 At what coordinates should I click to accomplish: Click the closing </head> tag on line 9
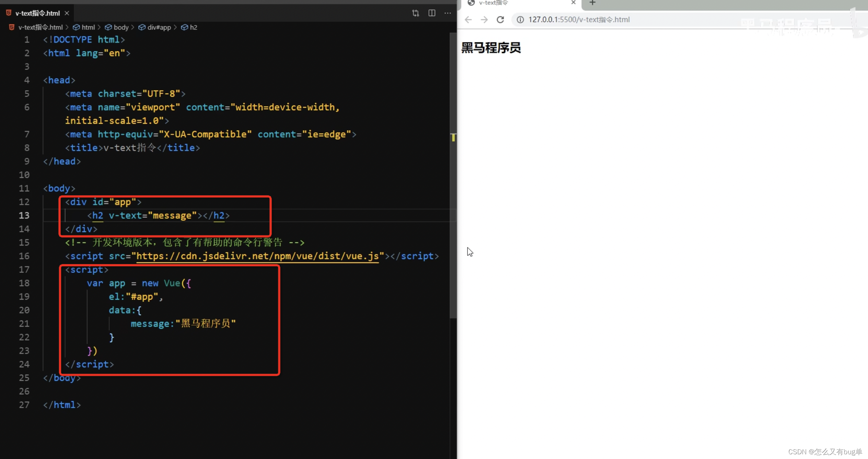point(62,161)
